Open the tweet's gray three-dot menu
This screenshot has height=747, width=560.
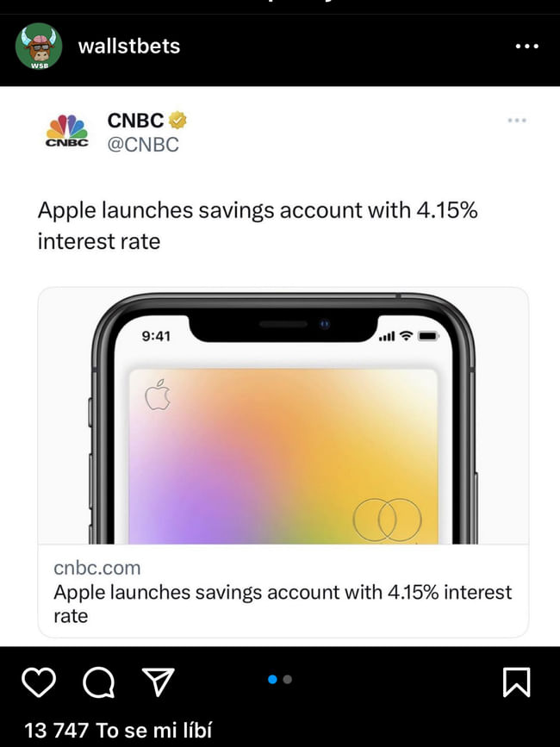tap(516, 120)
